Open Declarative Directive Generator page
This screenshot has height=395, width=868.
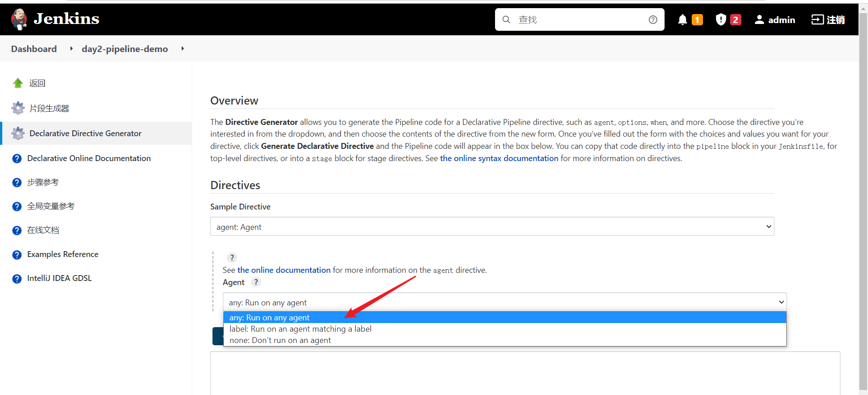click(85, 133)
